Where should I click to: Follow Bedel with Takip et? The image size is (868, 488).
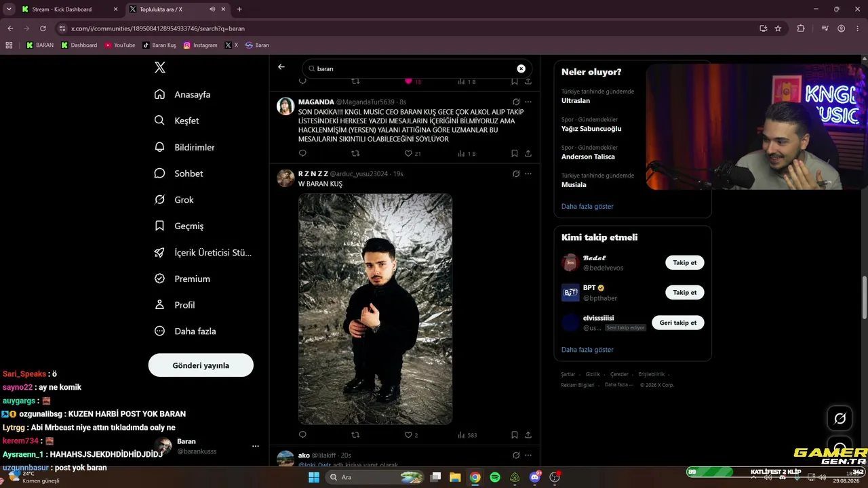click(685, 262)
